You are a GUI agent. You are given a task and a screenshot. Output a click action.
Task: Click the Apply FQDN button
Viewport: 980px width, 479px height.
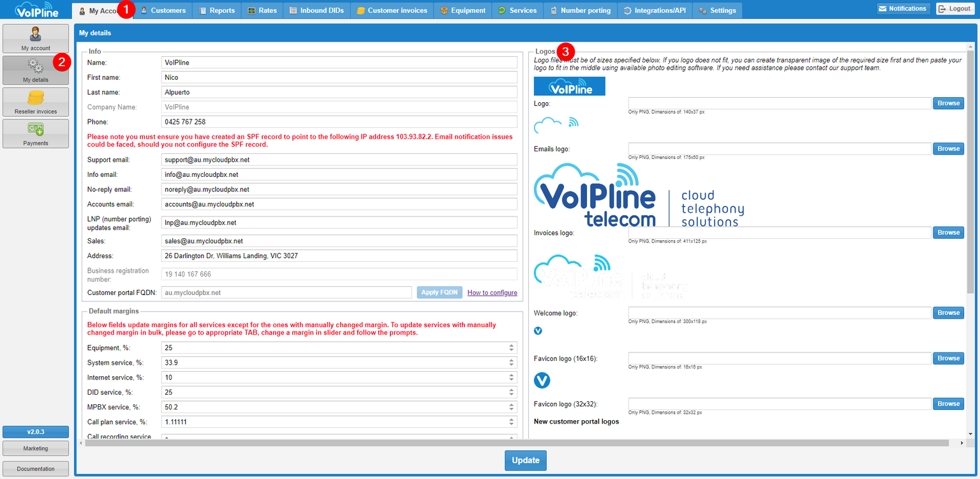pos(440,293)
